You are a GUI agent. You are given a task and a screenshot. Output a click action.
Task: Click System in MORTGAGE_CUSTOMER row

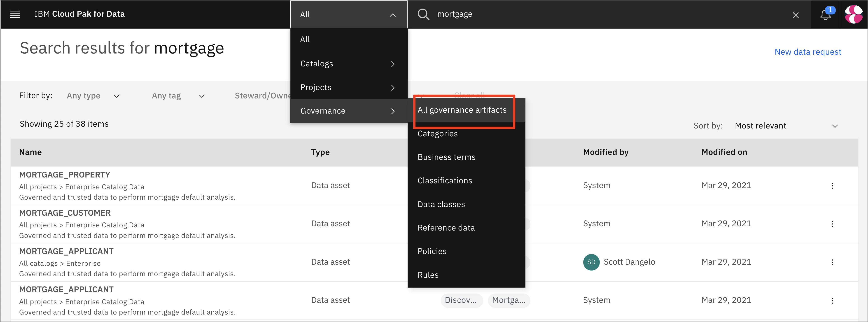596,224
